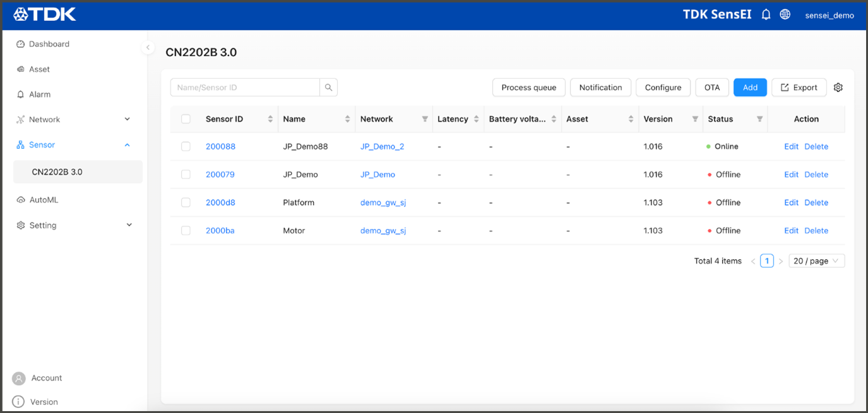
Task: Open language globe icon
Action: click(785, 15)
